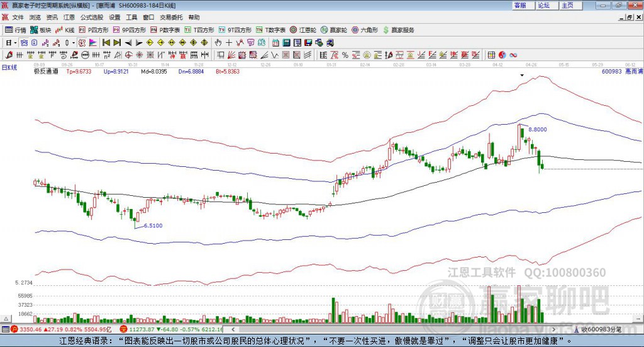Click the pink flag icon

pyautogui.click(x=93, y=43)
